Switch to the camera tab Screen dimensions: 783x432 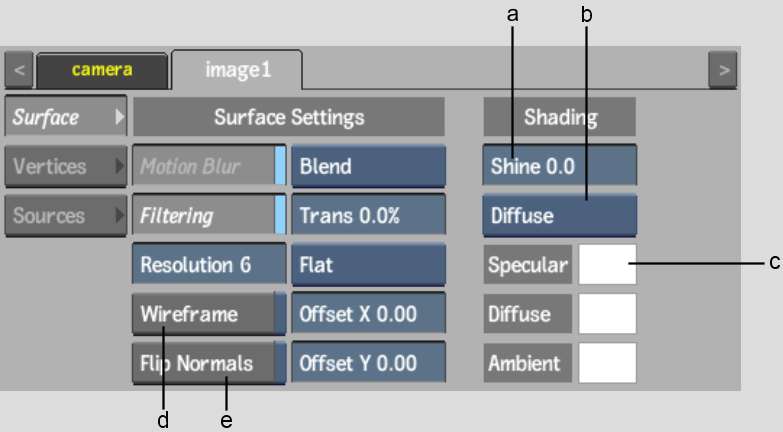[x=102, y=70]
